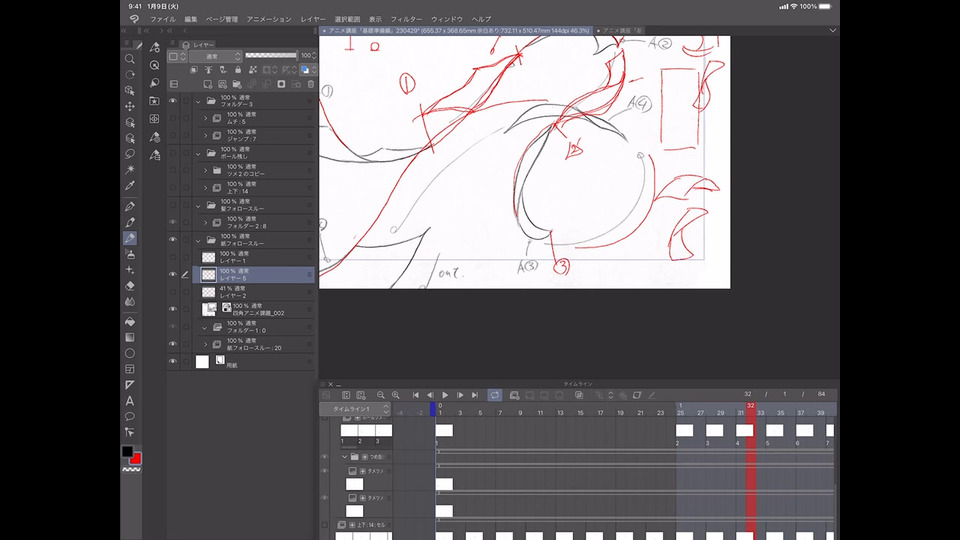Viewport: 960px width, 540px height.
Task: Hide 用紙 paper layer
Action: (173, 362)
